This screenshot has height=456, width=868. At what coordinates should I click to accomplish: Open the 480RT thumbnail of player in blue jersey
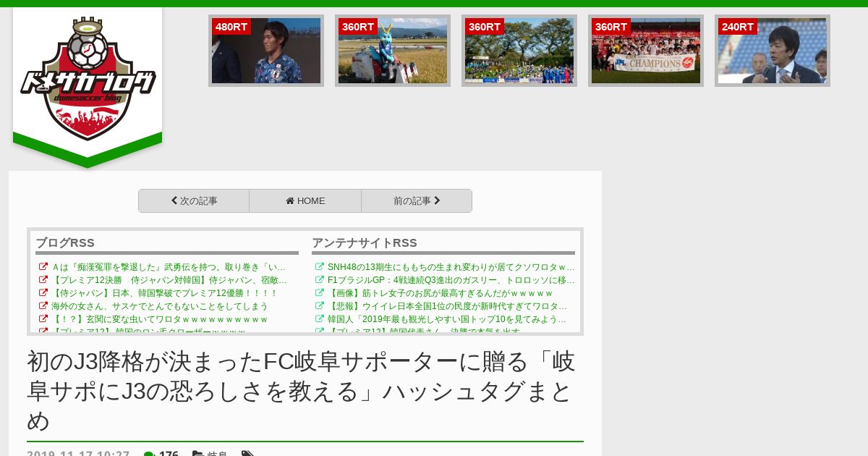[266, 51]
